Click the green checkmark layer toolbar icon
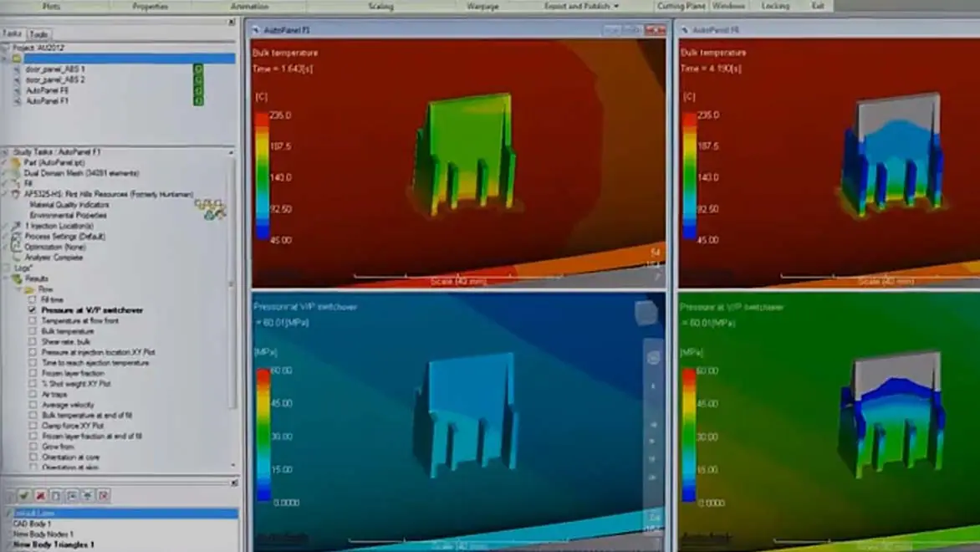 click(x=24, y=496)
